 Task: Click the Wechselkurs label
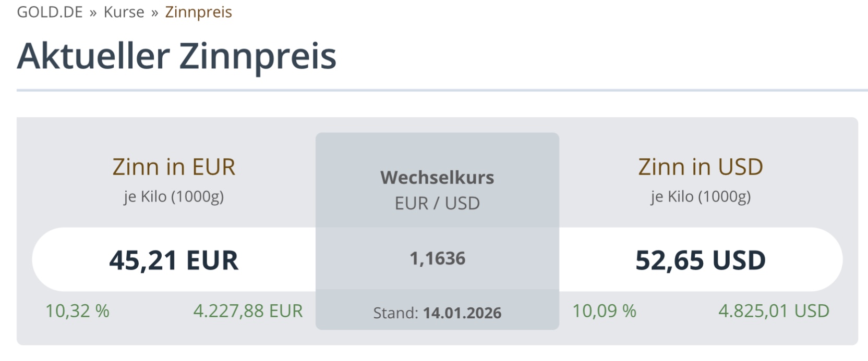[437, 178]
